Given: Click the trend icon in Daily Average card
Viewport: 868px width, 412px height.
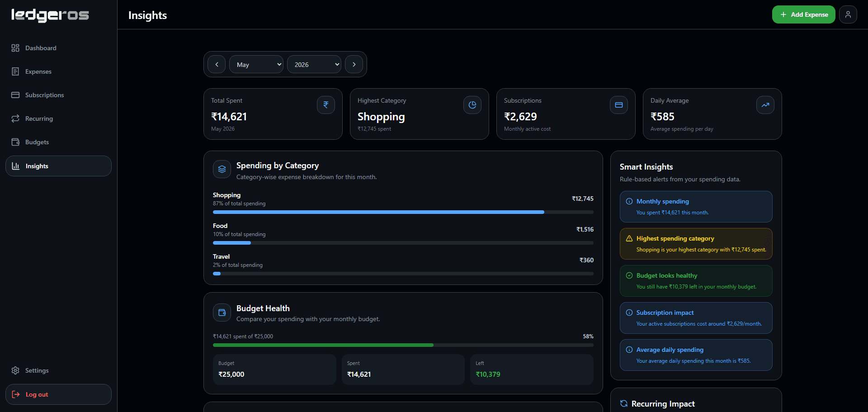Looking at the screenshot, I should point(765,105).
